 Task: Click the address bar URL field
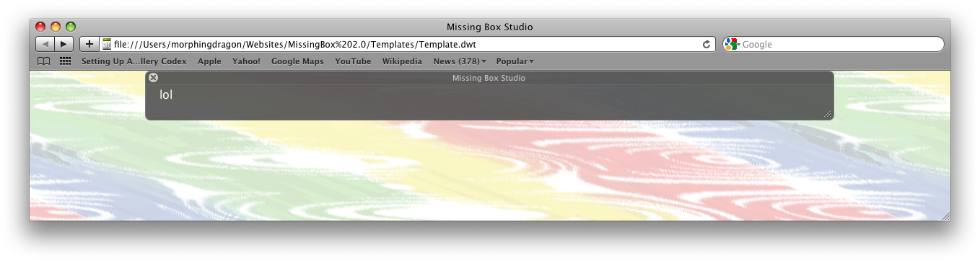click(x=406, y=44)
